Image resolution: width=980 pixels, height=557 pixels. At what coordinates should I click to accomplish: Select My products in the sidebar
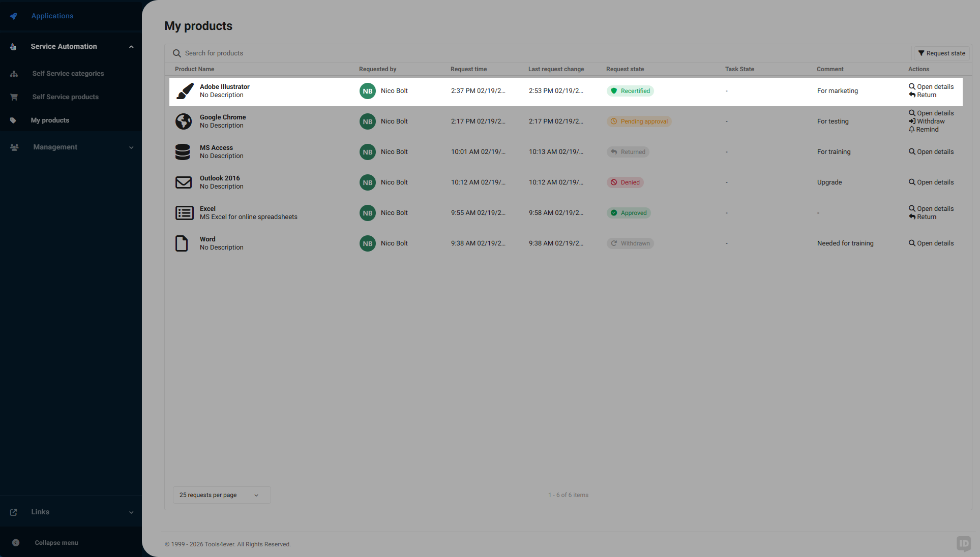pyautogui.click(x=50, y=120)
